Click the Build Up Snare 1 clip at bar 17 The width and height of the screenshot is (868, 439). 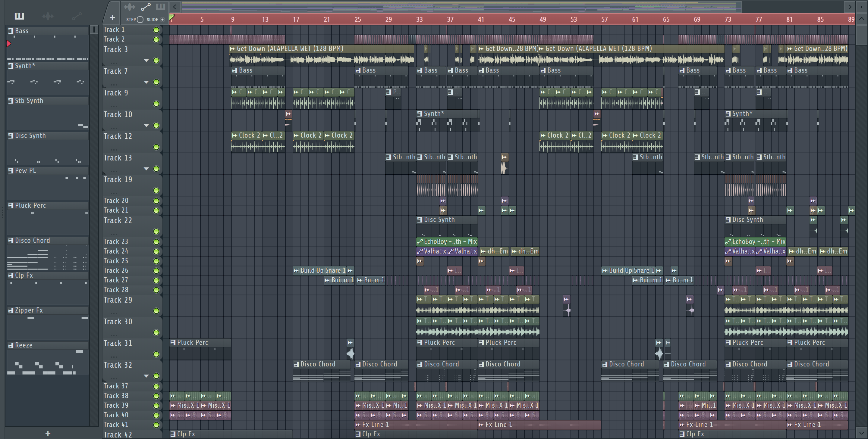[x=320, y=270]
